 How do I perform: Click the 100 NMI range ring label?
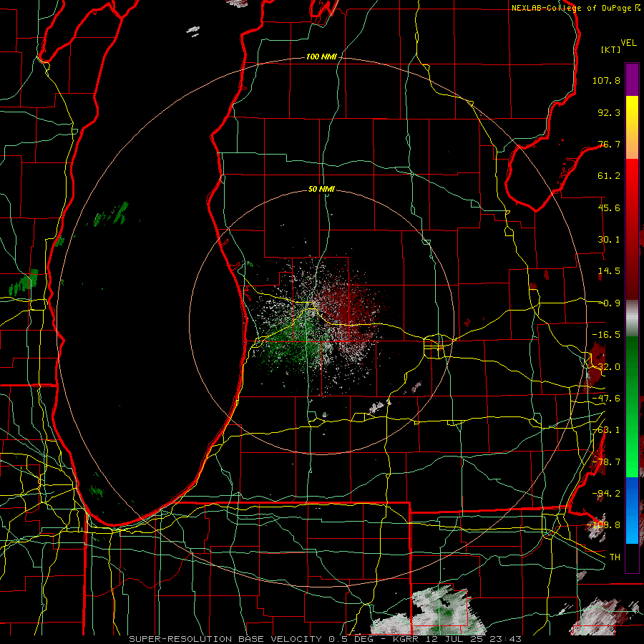321,57
